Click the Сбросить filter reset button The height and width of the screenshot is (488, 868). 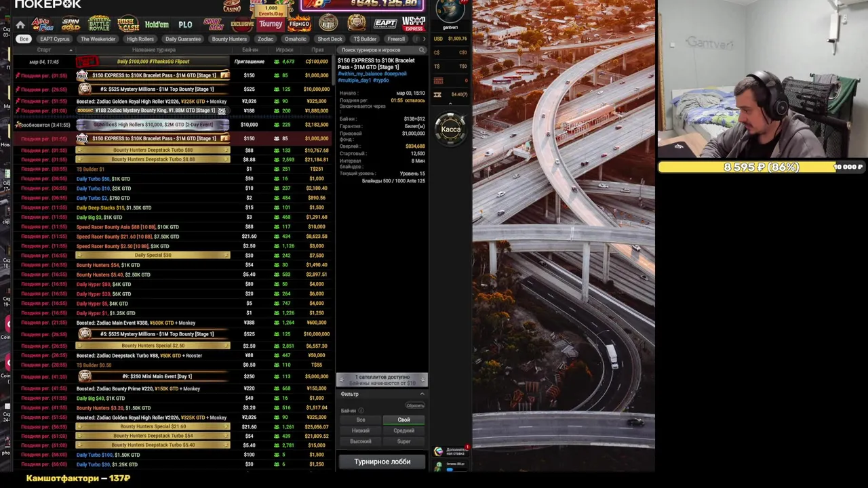[x=415, y=405]
